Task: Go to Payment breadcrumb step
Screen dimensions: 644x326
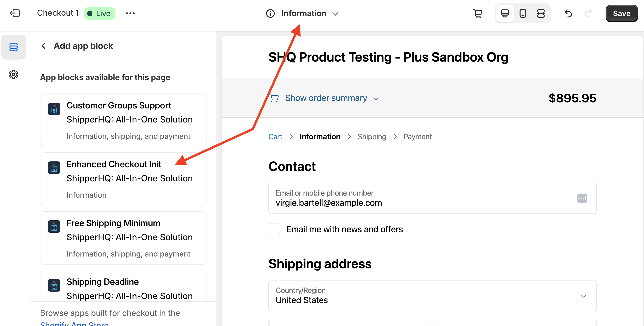Action: [x=417, y=137]
